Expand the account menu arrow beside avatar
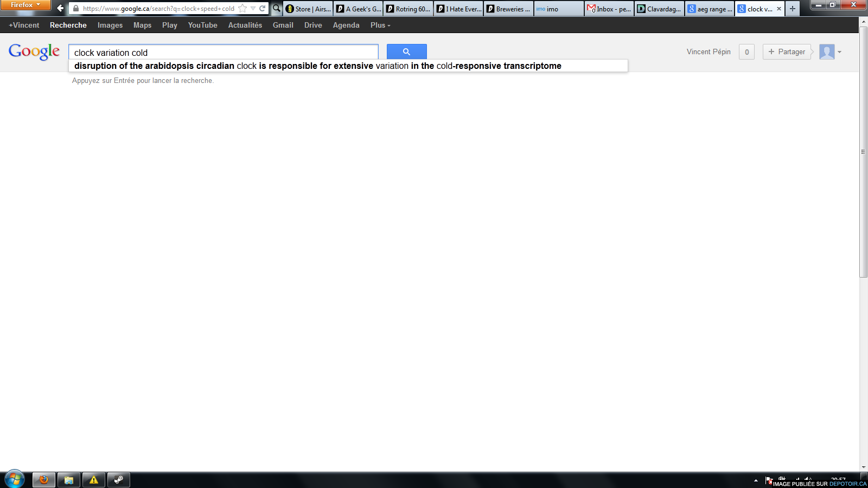Screen dimensions: 868x488 839,52
